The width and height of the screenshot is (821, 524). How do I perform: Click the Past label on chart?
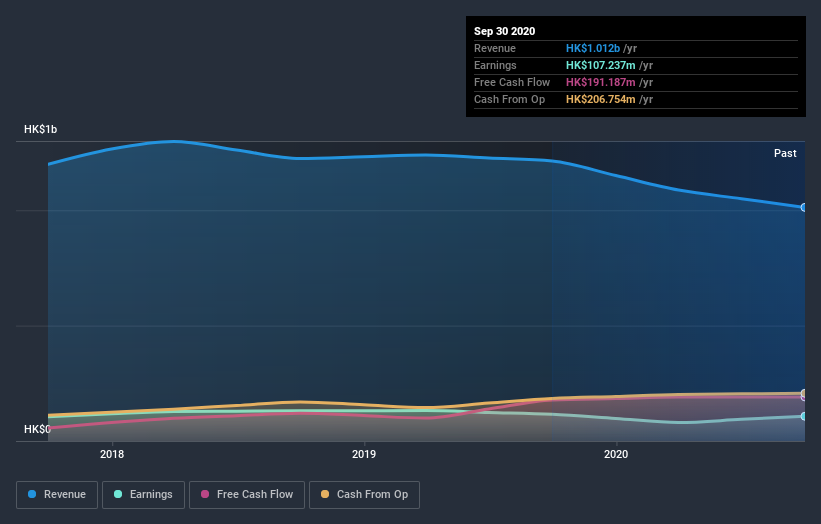click(785, 153)
